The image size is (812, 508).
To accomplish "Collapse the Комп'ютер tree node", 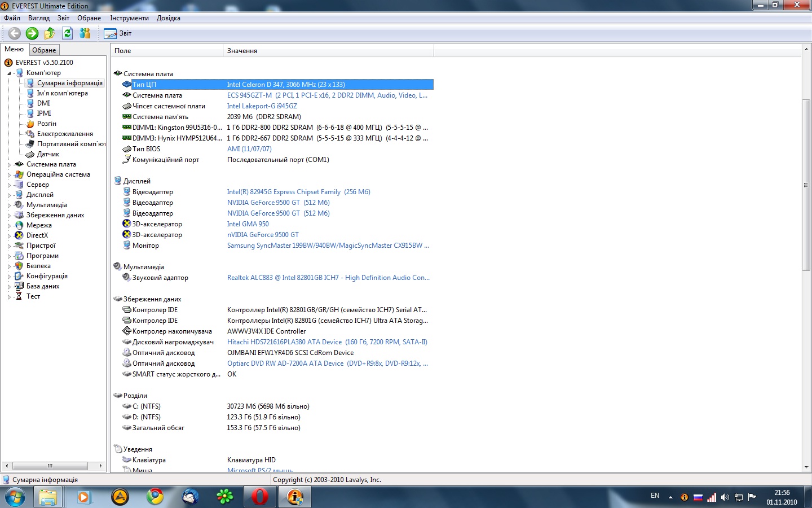I will tap(9, 73).
